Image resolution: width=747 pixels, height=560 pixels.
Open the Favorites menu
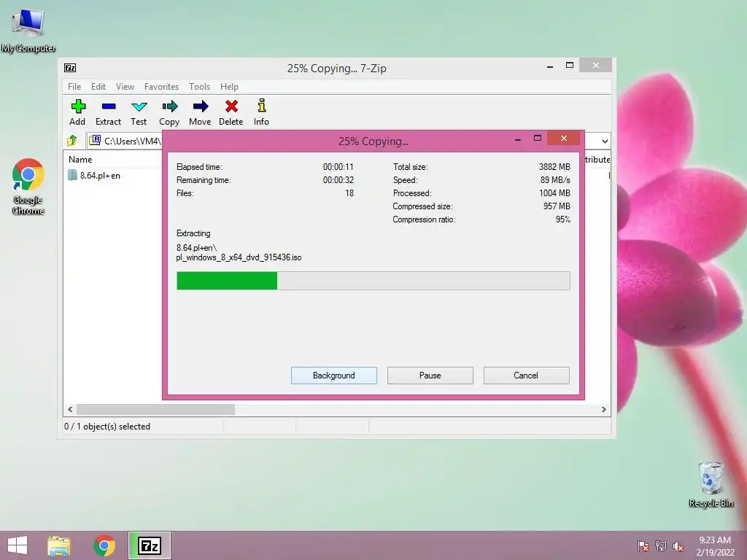point(161,87)
